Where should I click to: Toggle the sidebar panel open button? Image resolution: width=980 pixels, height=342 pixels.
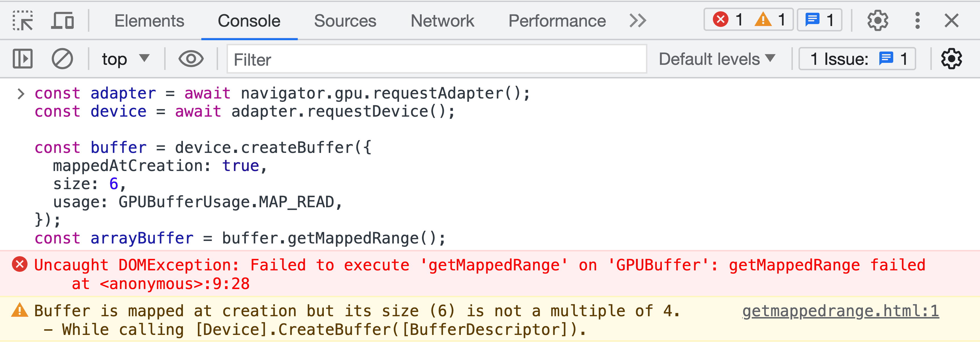click(22, 59)
